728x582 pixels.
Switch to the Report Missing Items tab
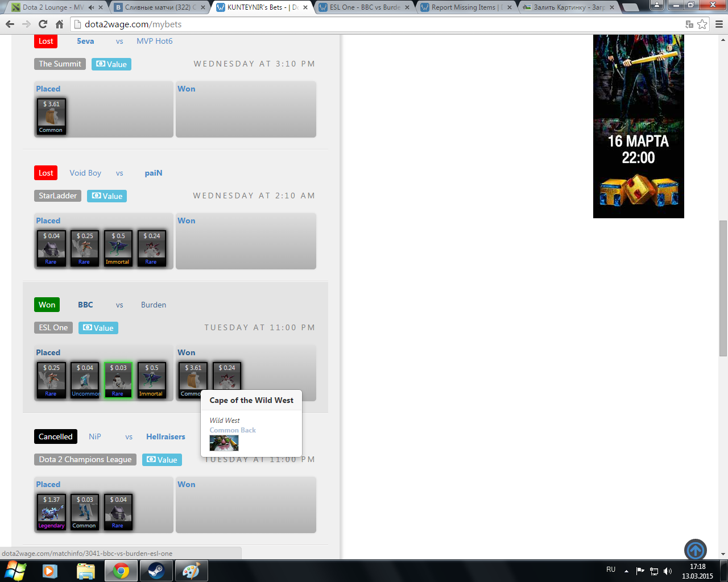(466, 7)
